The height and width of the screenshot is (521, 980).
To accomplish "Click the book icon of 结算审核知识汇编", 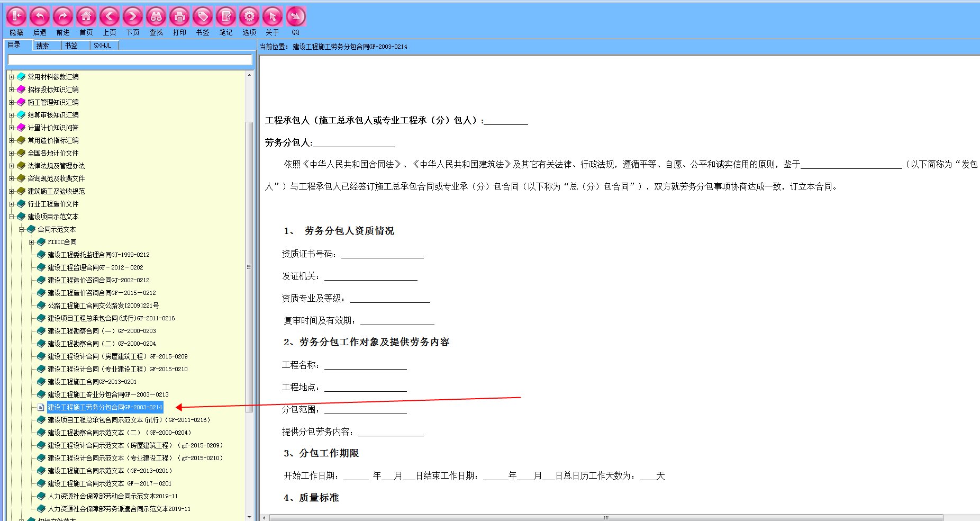I will [x=21, y=115].
